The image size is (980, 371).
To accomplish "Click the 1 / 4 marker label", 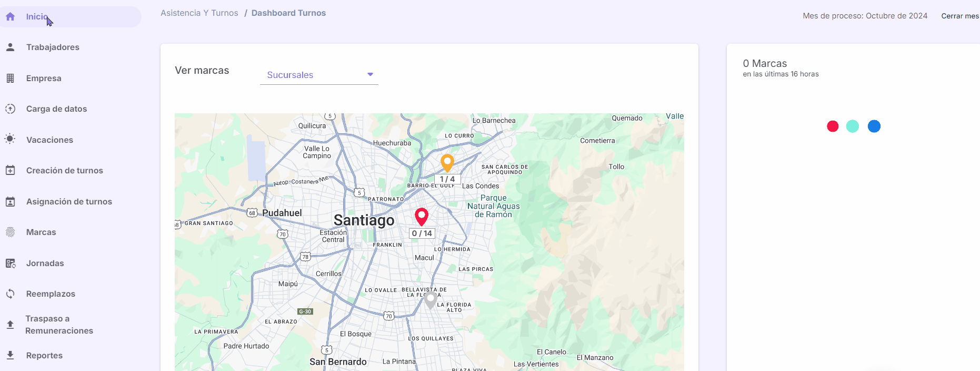I will 447,179.
